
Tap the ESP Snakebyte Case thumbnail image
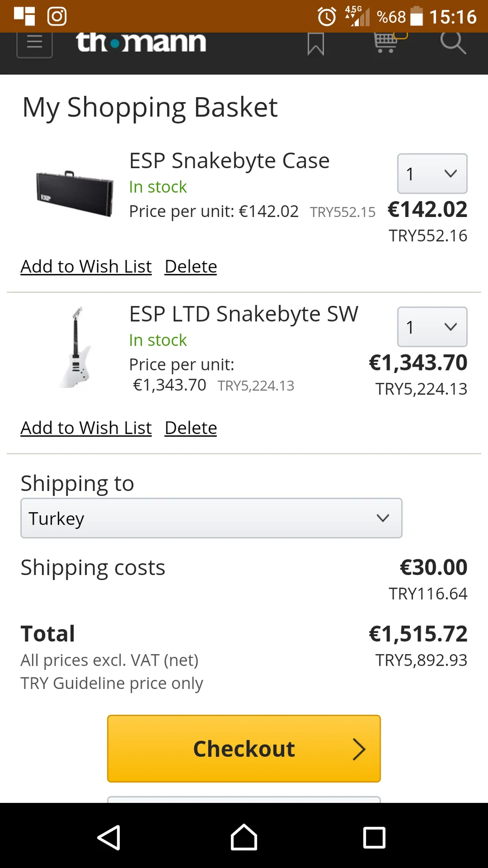74,193
